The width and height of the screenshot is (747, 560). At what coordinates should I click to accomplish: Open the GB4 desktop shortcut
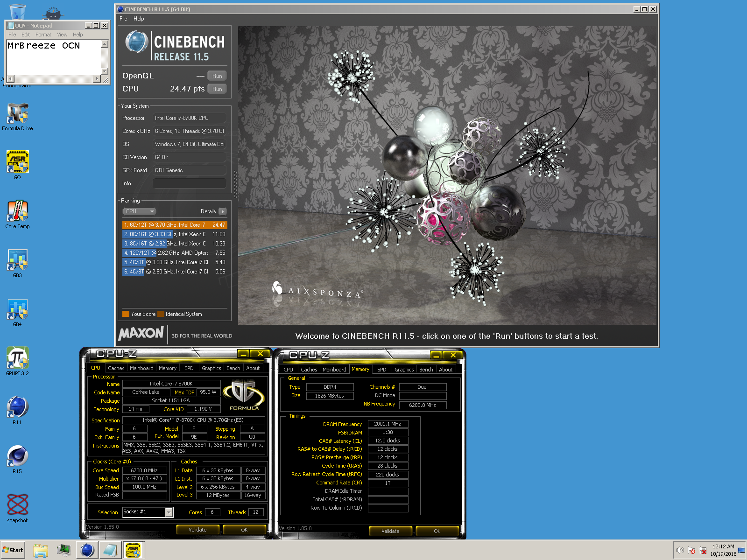pyautogui.click(x=17, y=311)
